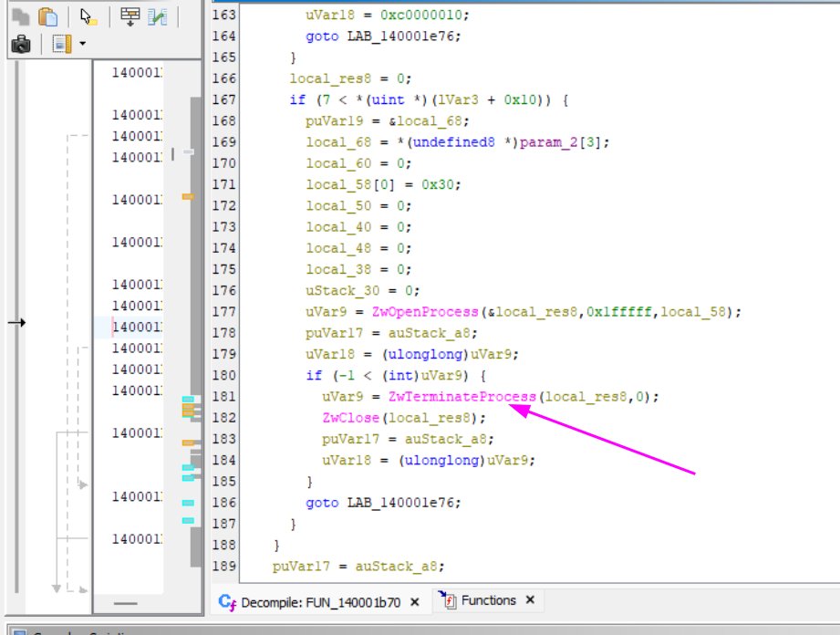
Task: Toggle mouse hover mode cursor icon
Action: pos(88,16)
